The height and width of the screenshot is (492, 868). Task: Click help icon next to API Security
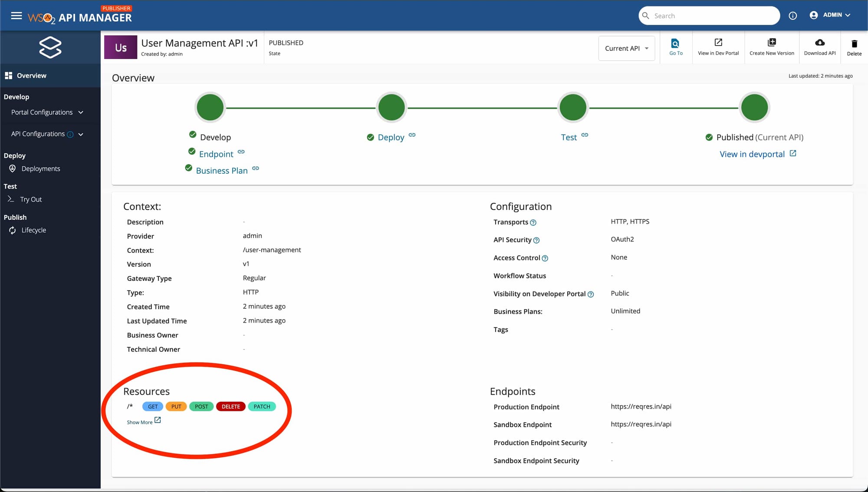click(536, 240)
